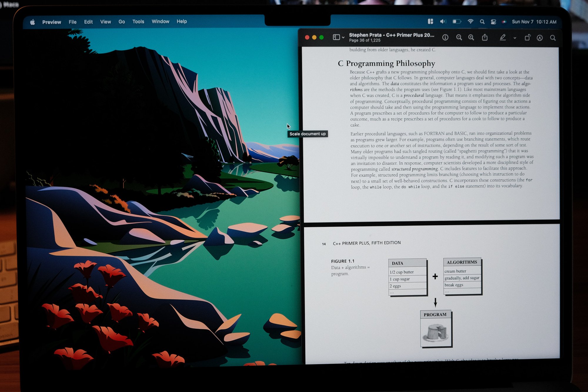Click the zoom out magnifier icon
Screen dimensions: 588x392
[x=459, y=38]
